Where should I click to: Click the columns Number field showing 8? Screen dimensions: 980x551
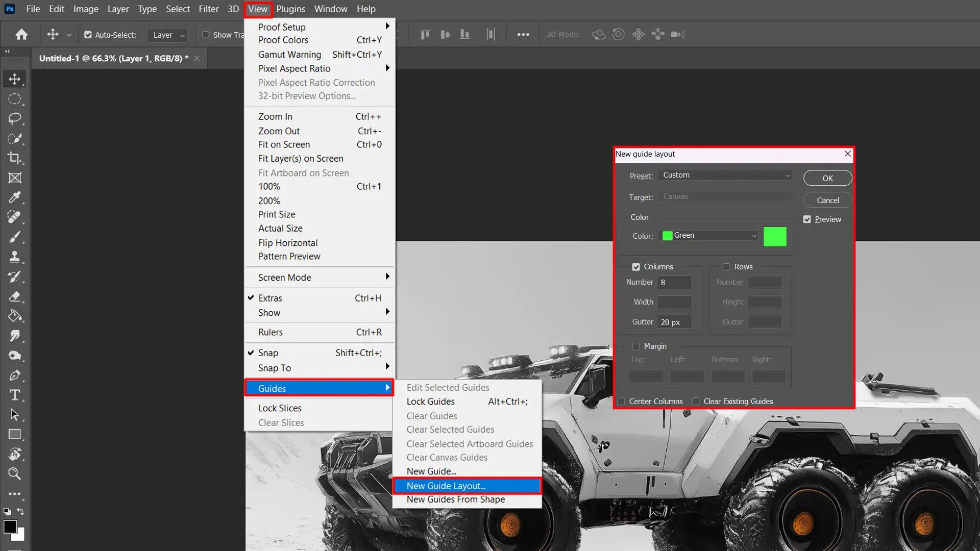(674, 282)
